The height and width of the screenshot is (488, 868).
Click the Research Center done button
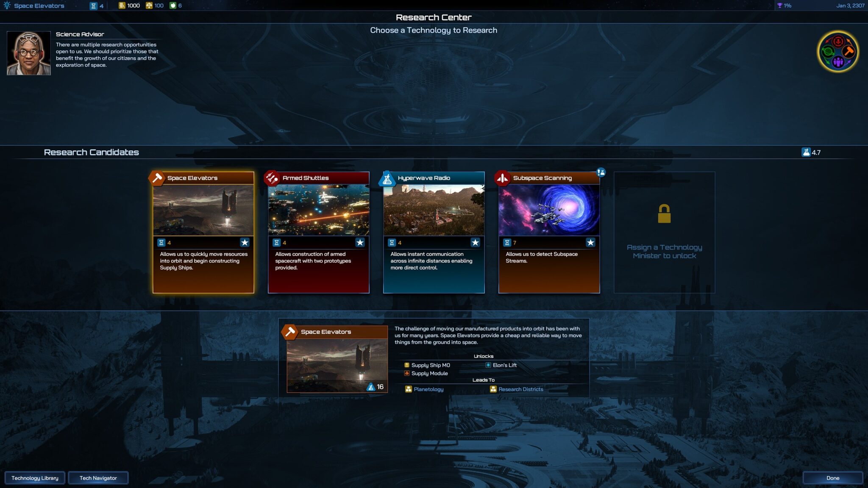833,477
